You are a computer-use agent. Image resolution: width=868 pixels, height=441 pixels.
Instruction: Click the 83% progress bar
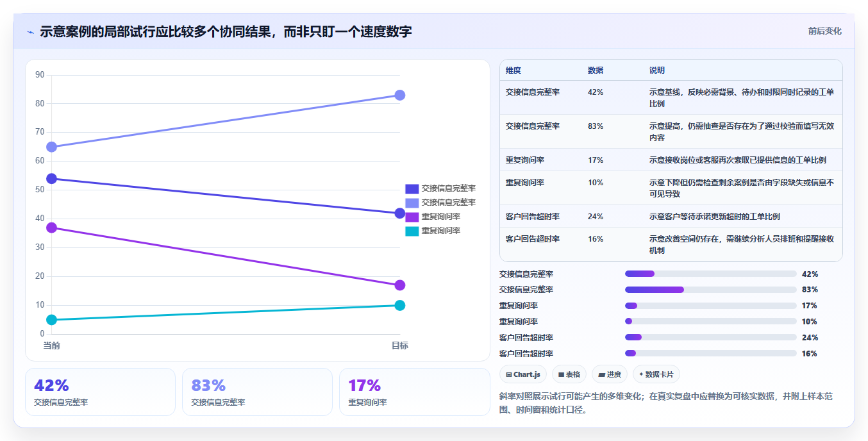point(710,290)
